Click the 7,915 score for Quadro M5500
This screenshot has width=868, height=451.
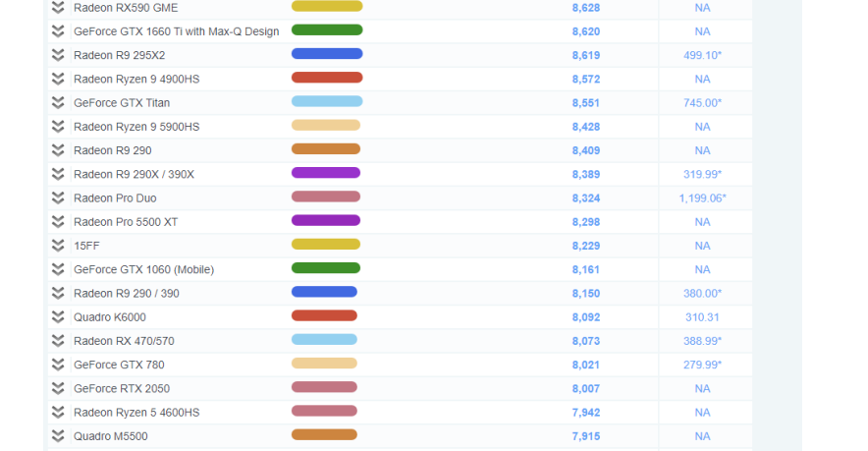(x=586, y=436)
